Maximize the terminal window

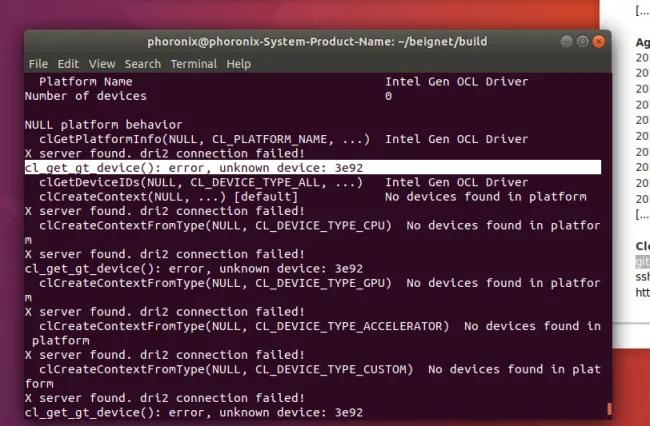[x=582, y=42]
